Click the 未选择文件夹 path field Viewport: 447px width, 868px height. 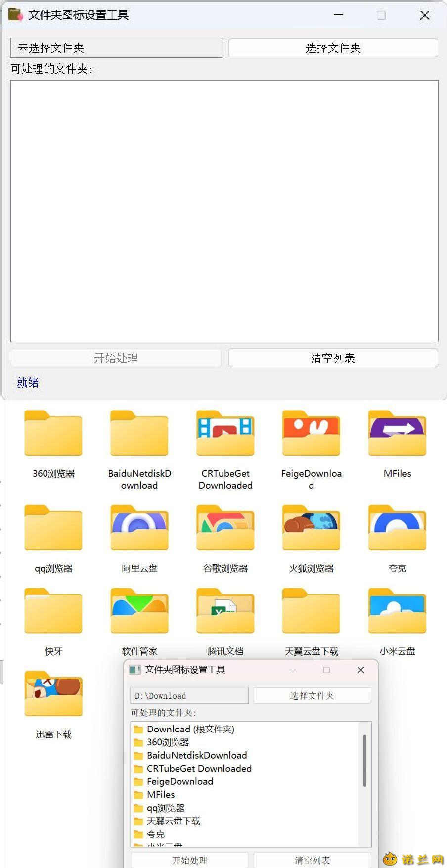pyautogui.click(x=116, y=48)
